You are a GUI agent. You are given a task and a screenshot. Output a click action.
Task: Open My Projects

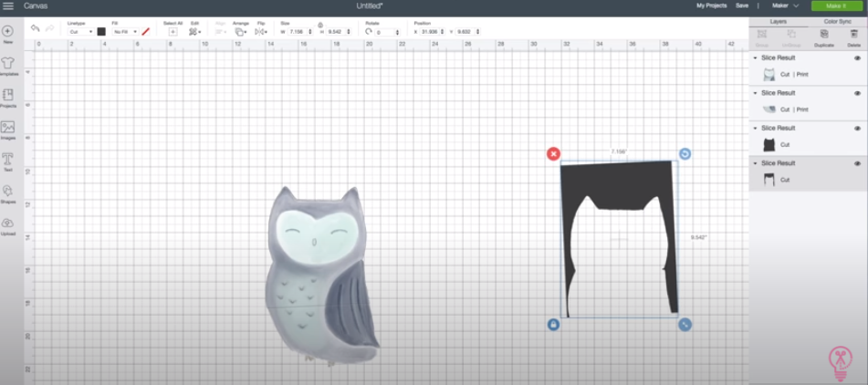(x=711, y=5)
